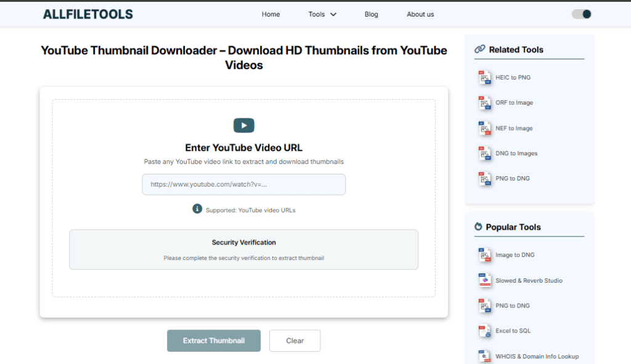
Task: Open the Home menu item
Action: pos(271,14)
